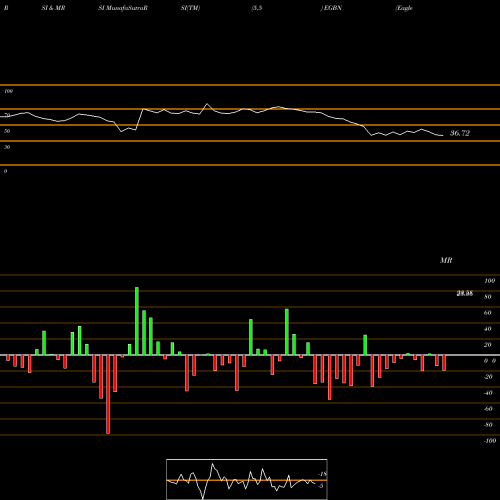Viewport: 500px width, 500px height.
Task: Click the end point of the RSI line
Action: tap(443, 135)
